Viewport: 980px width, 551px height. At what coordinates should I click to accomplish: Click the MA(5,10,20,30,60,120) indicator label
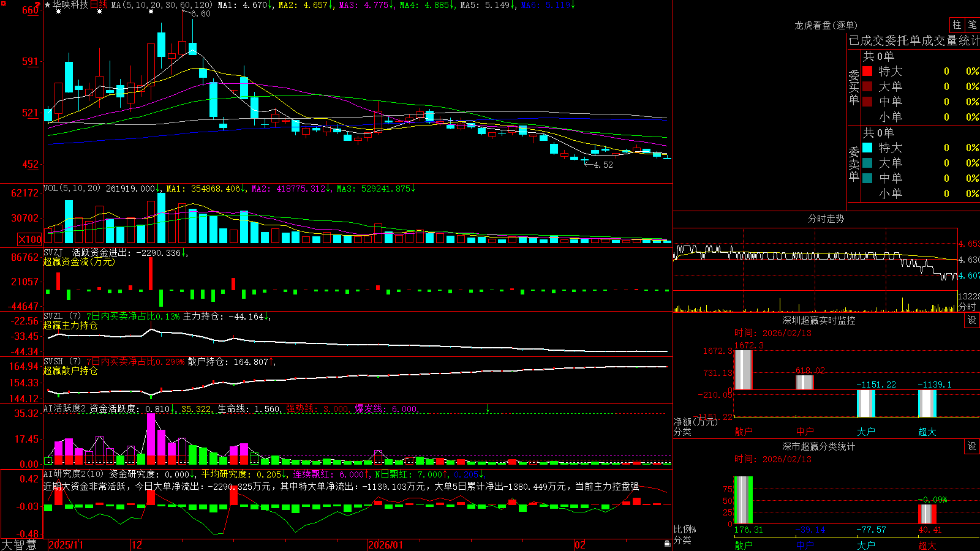click(162, 5)
